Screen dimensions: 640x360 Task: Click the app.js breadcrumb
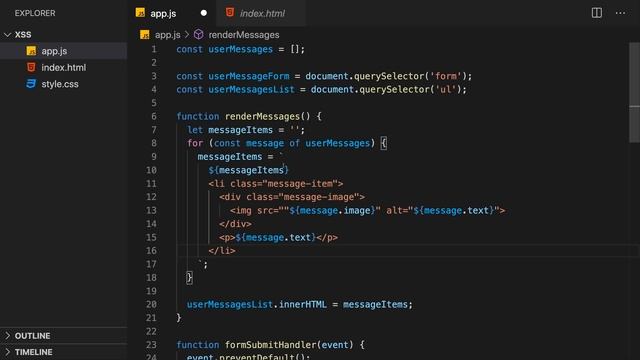click(167, 35)
